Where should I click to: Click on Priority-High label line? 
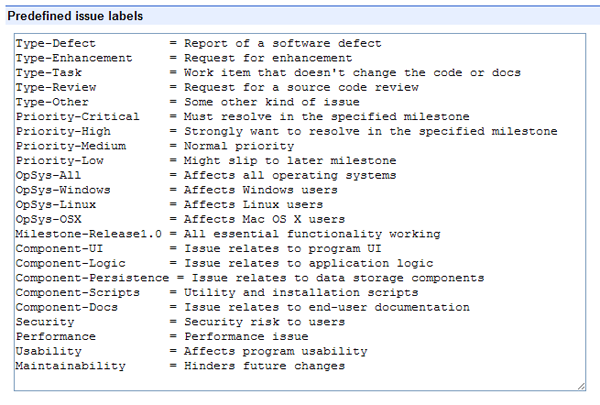(287, 131)
